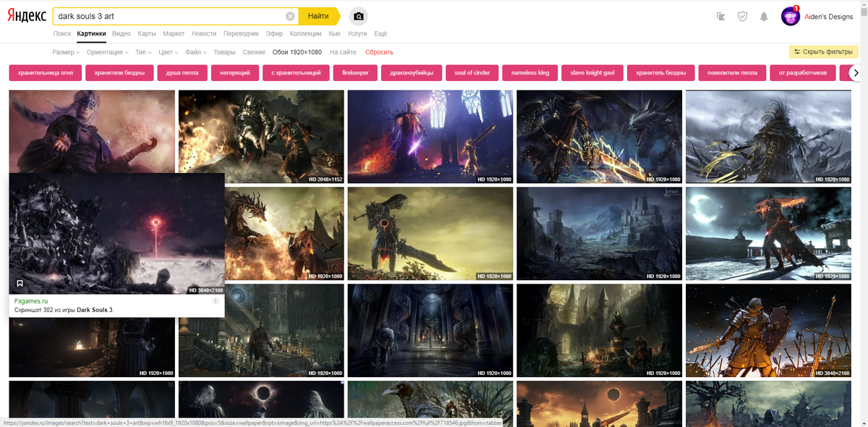Open the collections flag icon in header

tap(720, 16)
